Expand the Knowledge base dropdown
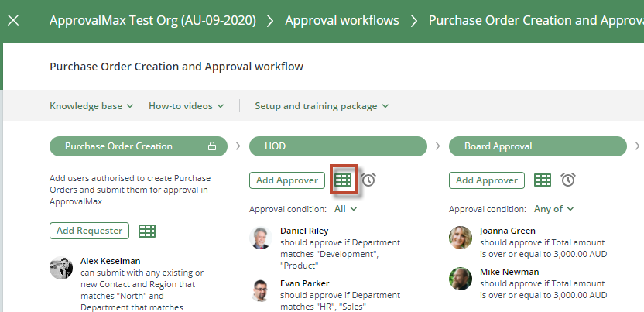This screenshot has height=312, width=644. 91,106
